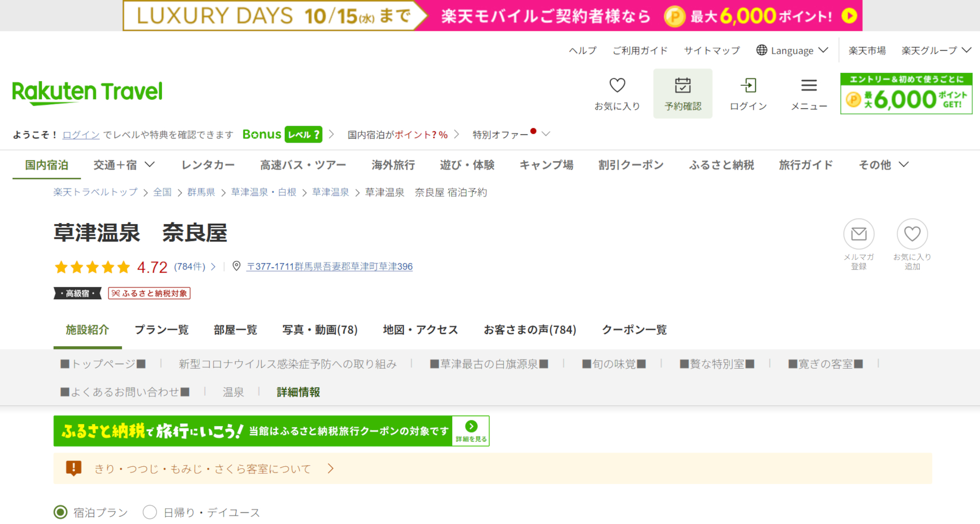Switch to the プラン一覧 tab
This screenshot has height=524, width=980.
[161, 330]
